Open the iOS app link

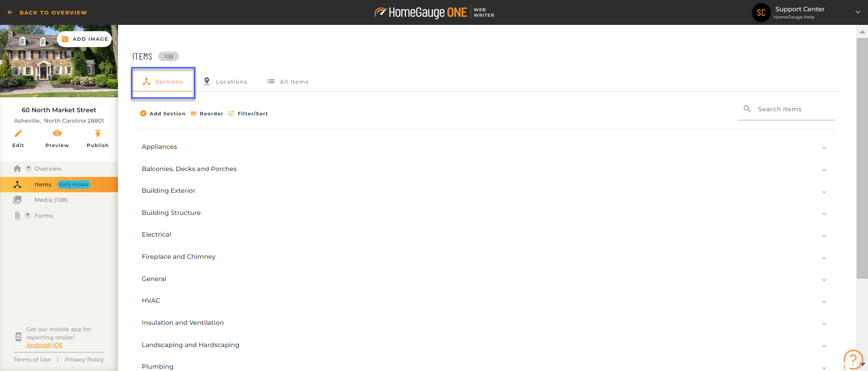(x=57, y=345)
